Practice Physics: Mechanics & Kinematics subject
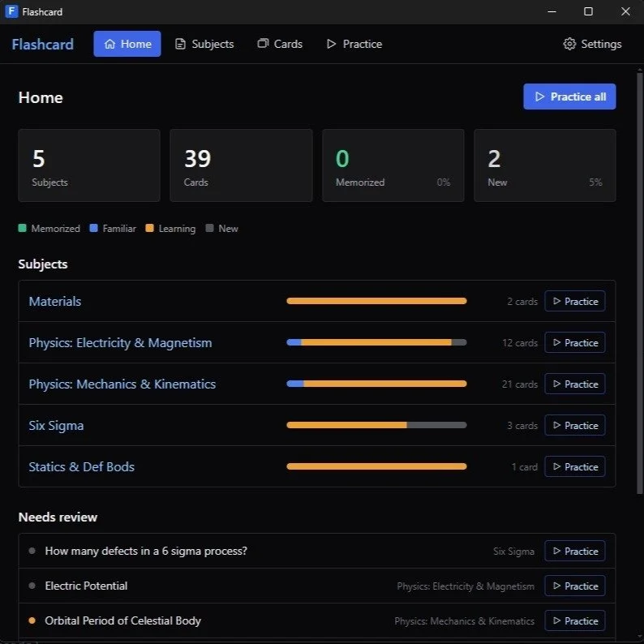 575,384
